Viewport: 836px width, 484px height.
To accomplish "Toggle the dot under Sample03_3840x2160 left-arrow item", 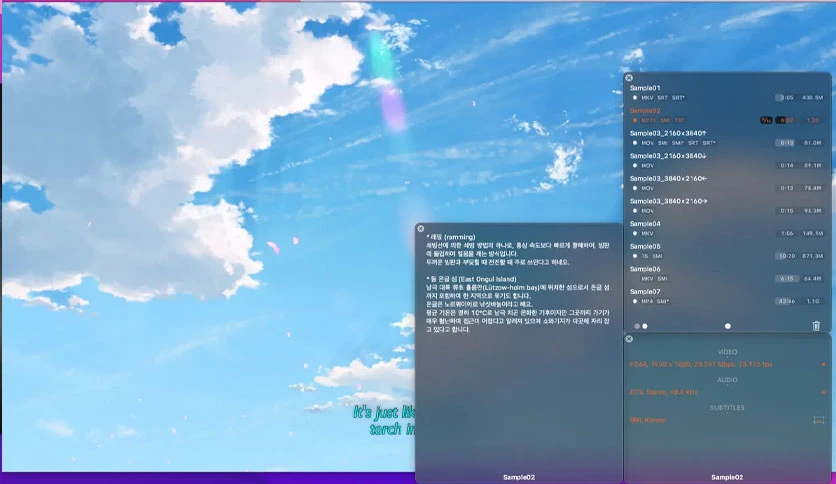I will click(x=634, y=188).
